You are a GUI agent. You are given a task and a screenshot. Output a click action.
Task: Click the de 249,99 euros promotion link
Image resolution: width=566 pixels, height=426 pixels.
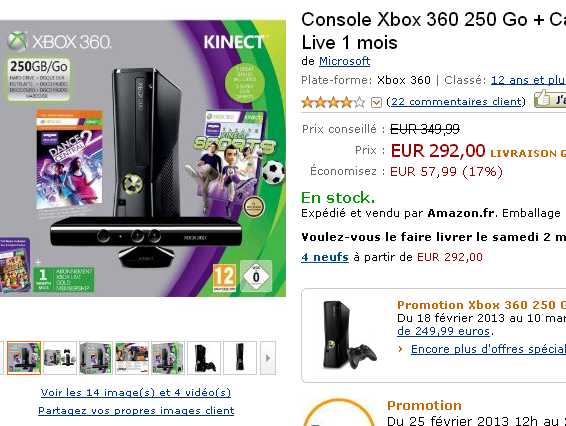[444, 331]
